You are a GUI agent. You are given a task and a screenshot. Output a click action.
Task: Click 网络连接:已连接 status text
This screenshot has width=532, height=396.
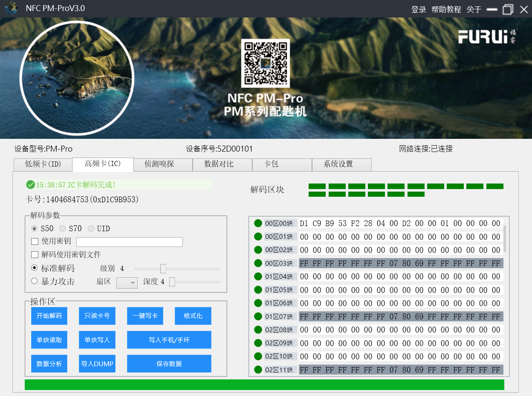426,149
